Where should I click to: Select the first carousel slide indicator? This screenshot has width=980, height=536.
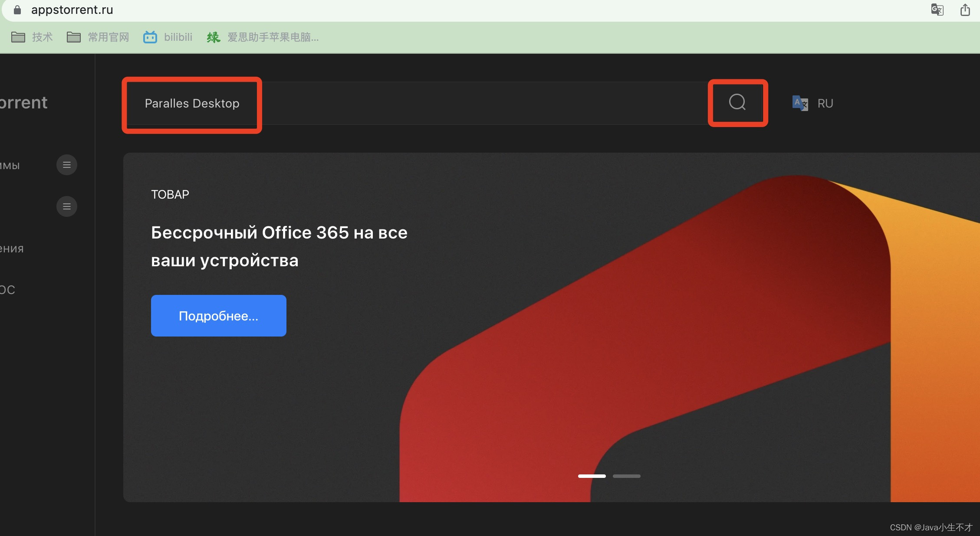coord(592,476)
